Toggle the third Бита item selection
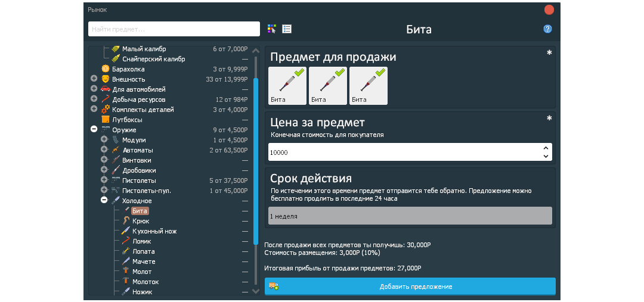This screenshot has height=302, width=644. click(x=368, y=86)
